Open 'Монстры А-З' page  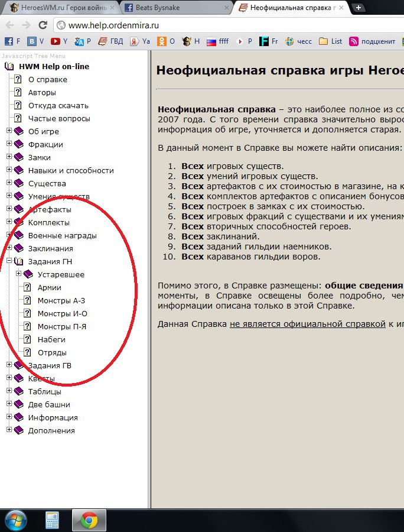[x=61, y=301]
